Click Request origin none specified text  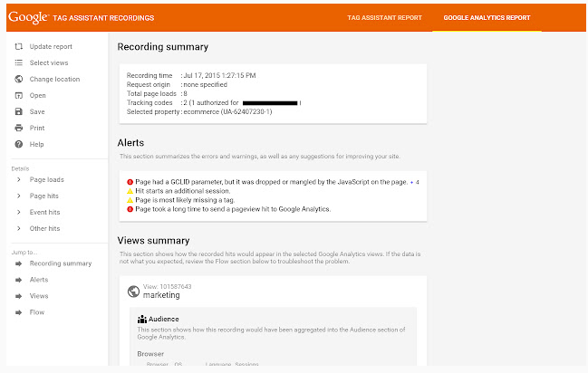point(205,85)
